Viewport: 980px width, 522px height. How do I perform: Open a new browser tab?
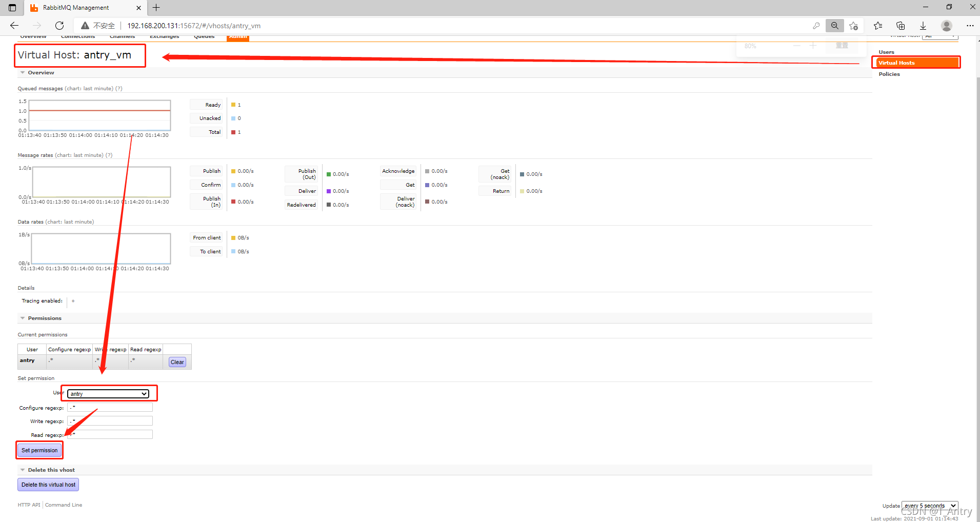pyautogui.click(x=156, y=8)
